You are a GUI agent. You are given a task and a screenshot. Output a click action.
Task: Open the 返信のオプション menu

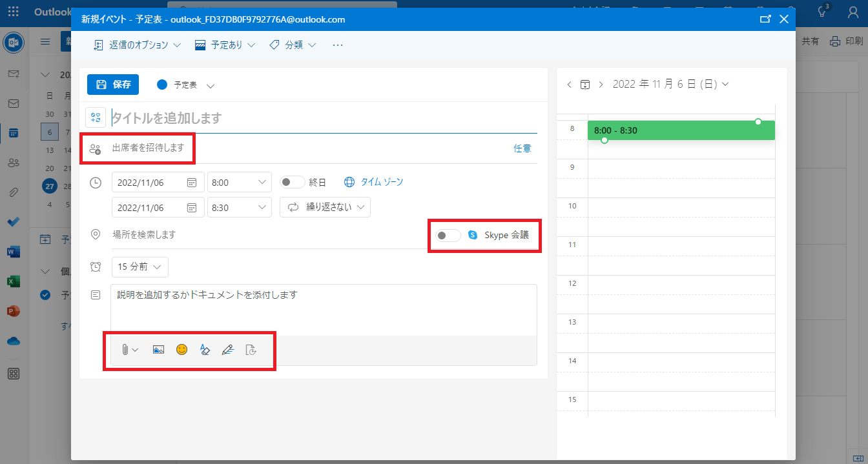137,45
